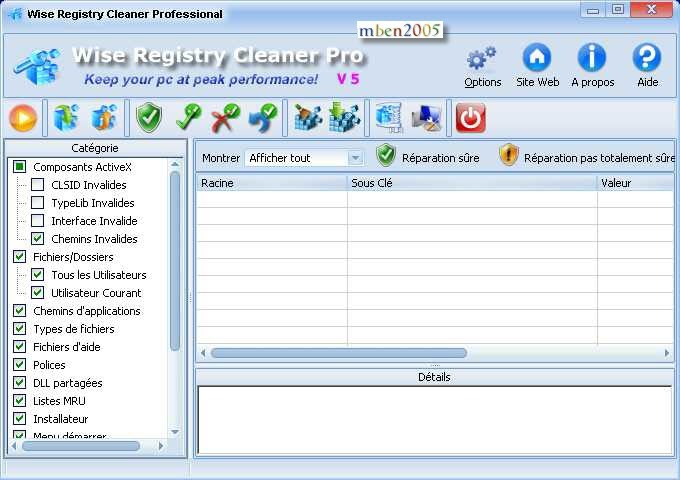The height and width of the screenshot is (480, 680).
Task: Click the registry cubes icon with orange info badge
Action: coord(104,118)
